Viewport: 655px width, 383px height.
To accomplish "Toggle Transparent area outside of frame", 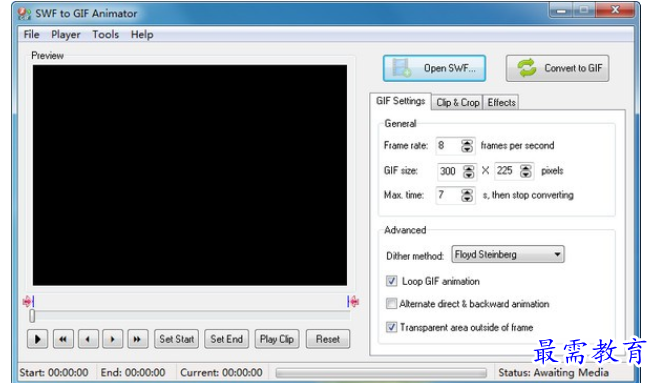I will tap(391, 327).
